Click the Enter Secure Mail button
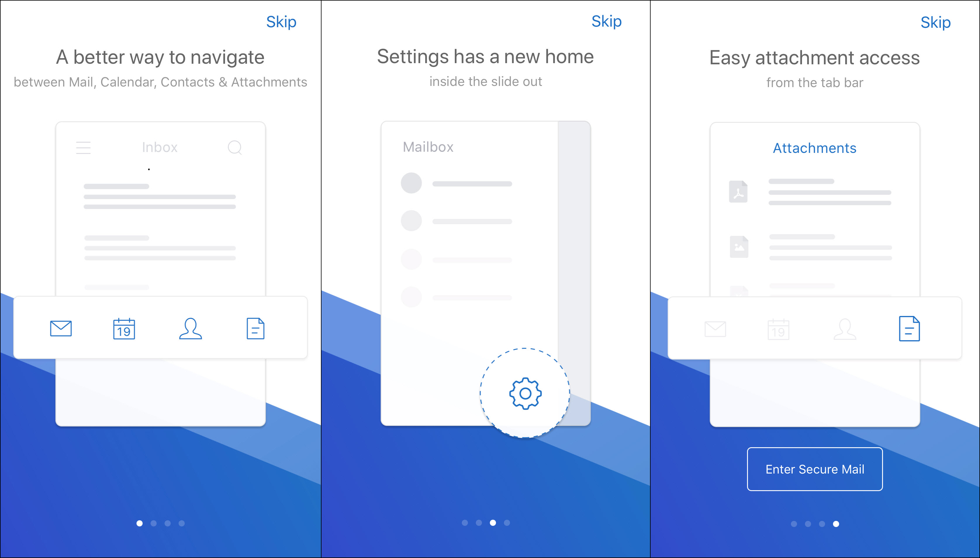The width and height of the screenshot is (980, 558). pyautogui.click(x=814, y=469)
